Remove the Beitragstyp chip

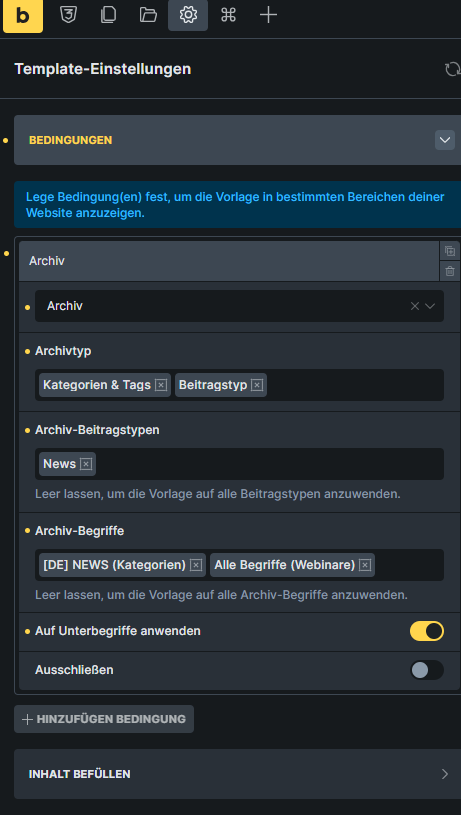pyautogui.click(x=257, y=385)
